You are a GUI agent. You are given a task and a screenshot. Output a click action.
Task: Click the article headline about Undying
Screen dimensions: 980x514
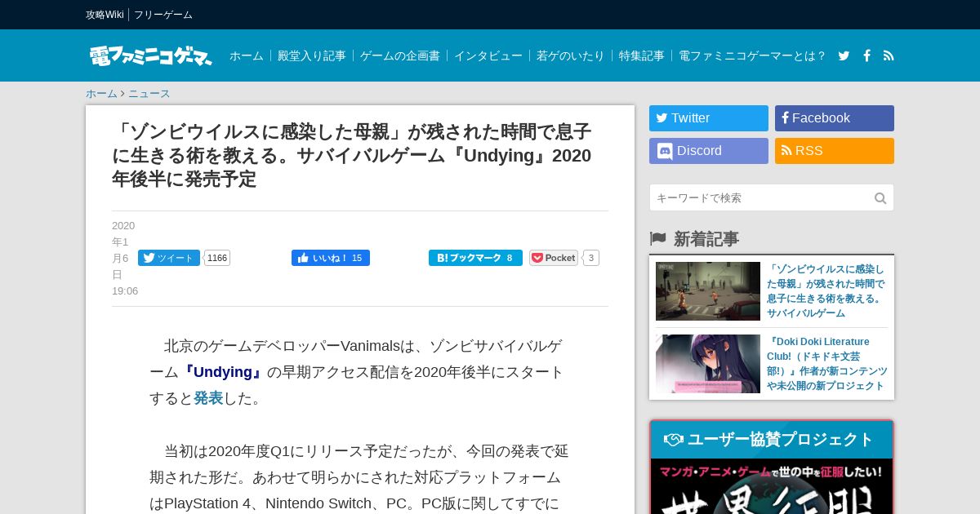(352, 156)
